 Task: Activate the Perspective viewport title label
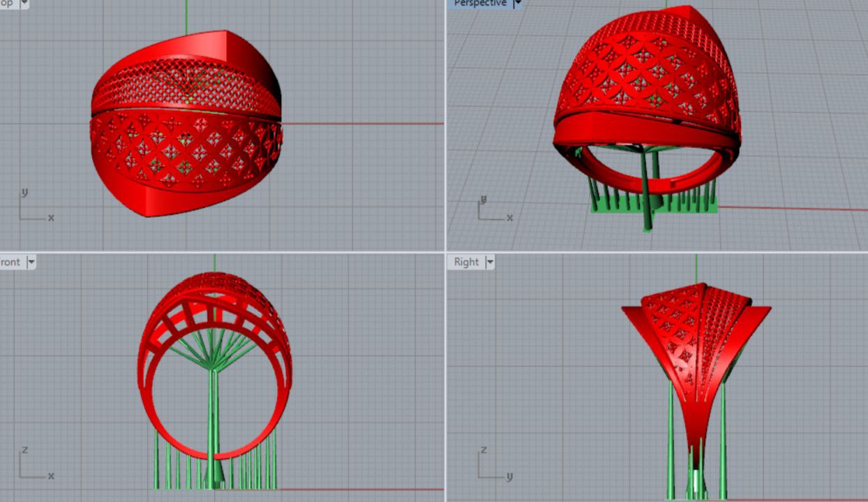[x=480, y=3]
